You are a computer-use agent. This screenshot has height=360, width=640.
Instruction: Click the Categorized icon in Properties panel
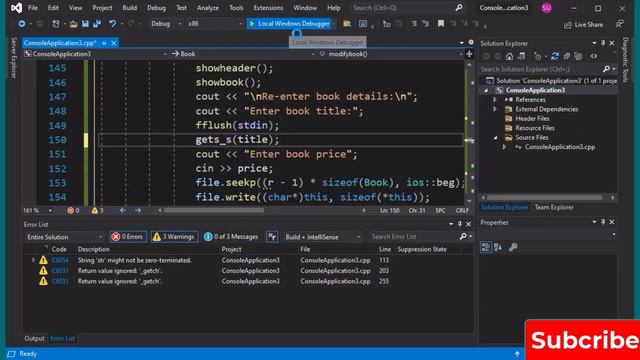tap(486, 247)
